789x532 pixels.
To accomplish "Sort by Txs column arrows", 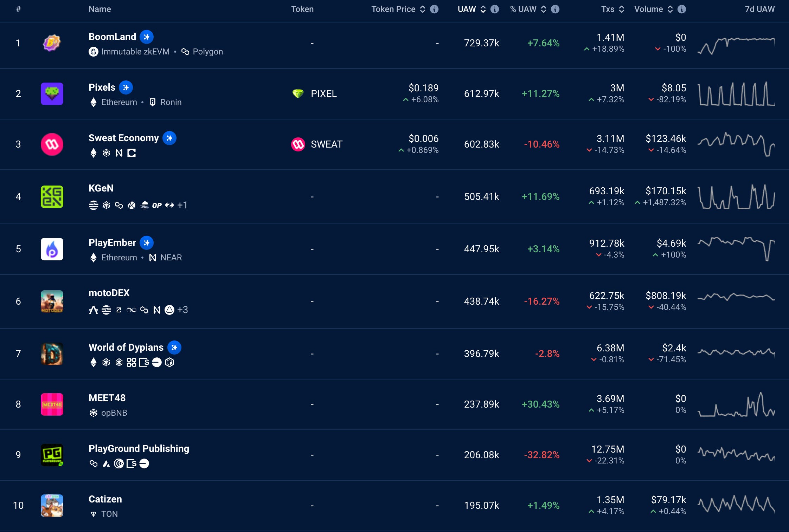I will [x=622, y=9].
